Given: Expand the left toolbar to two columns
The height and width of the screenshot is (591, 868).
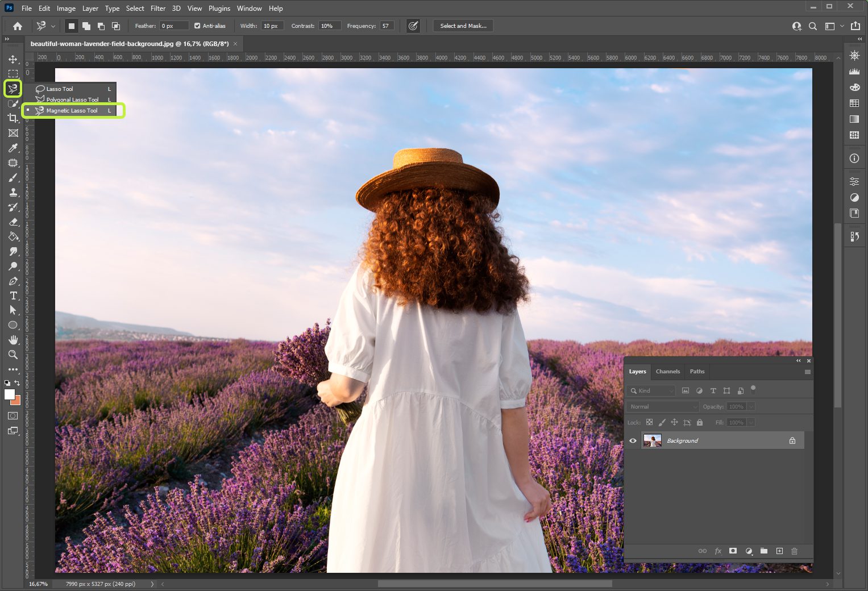Looking at the screenshot, I should point(7,39).
